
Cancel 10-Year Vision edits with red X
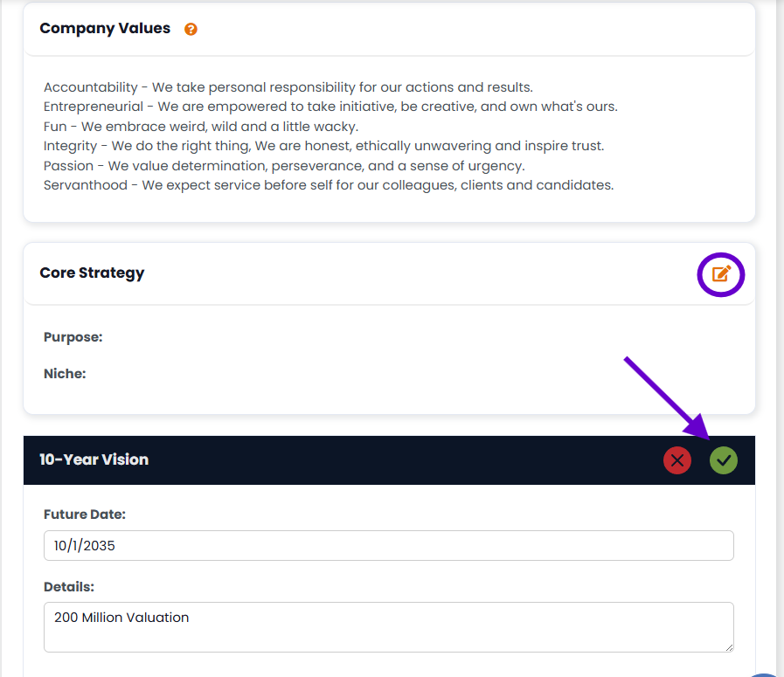click(677, 460)
